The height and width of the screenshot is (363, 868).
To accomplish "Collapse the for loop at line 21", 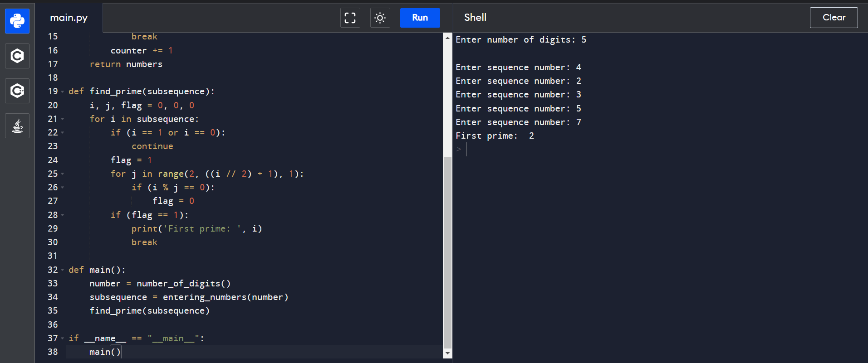I will pos(63,119).
